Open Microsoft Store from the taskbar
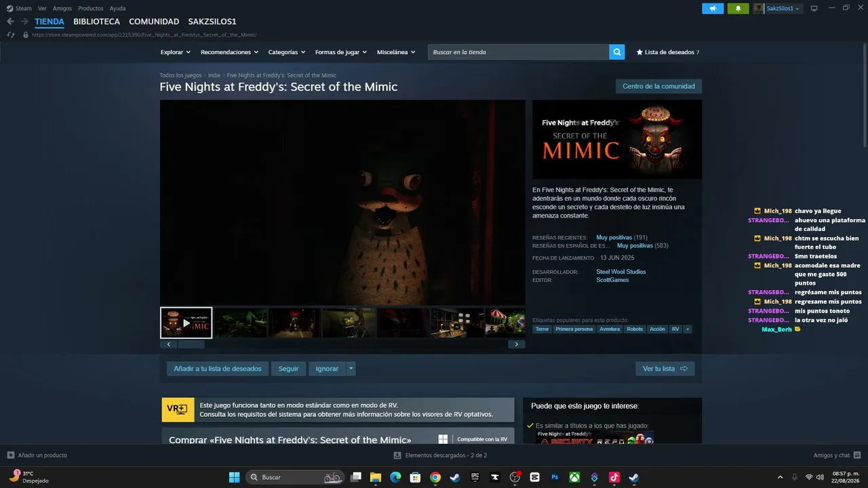Viewport: 868px width, 488px height. [416, 477]
